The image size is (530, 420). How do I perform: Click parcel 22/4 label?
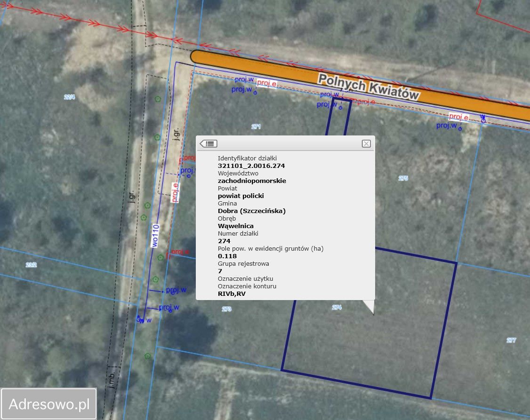click(x=69, y=97)
